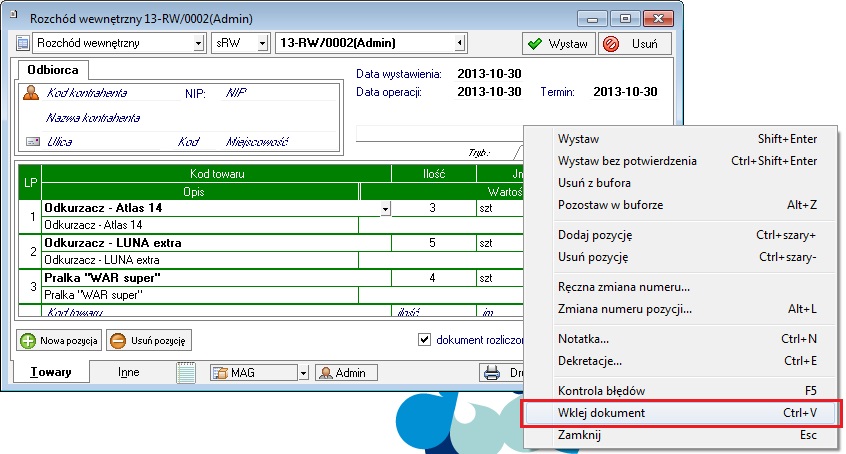Screen dimensions: 846x454
Task: Toggle the dokument rozliczony checkbox
Action: [425, 339]
